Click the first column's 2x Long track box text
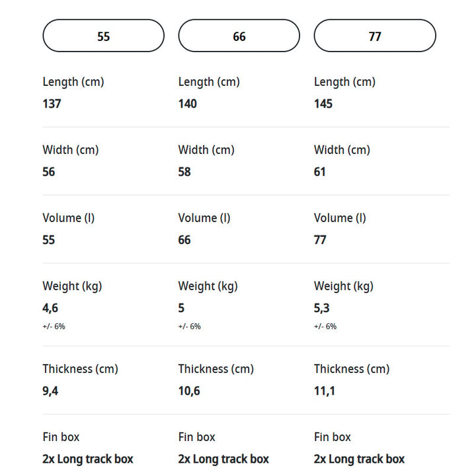 (x=88, y=459)
